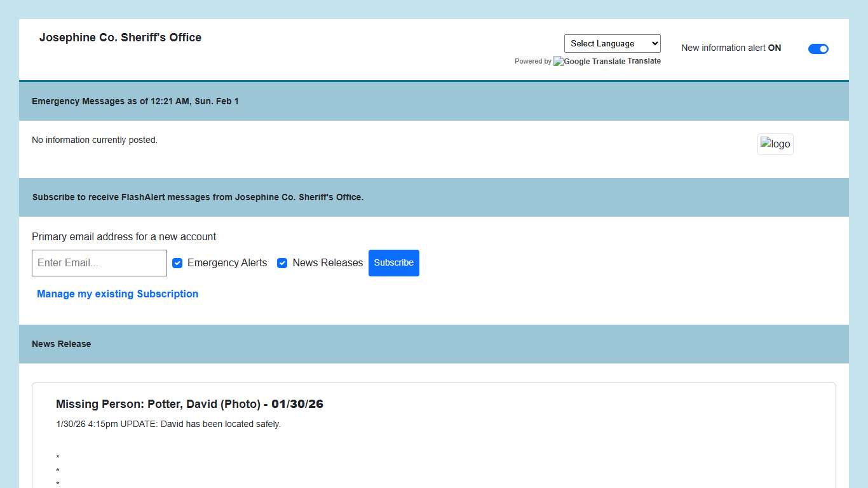Uncheck the Emergency Alerts checkbox

[x=177, y=263]
